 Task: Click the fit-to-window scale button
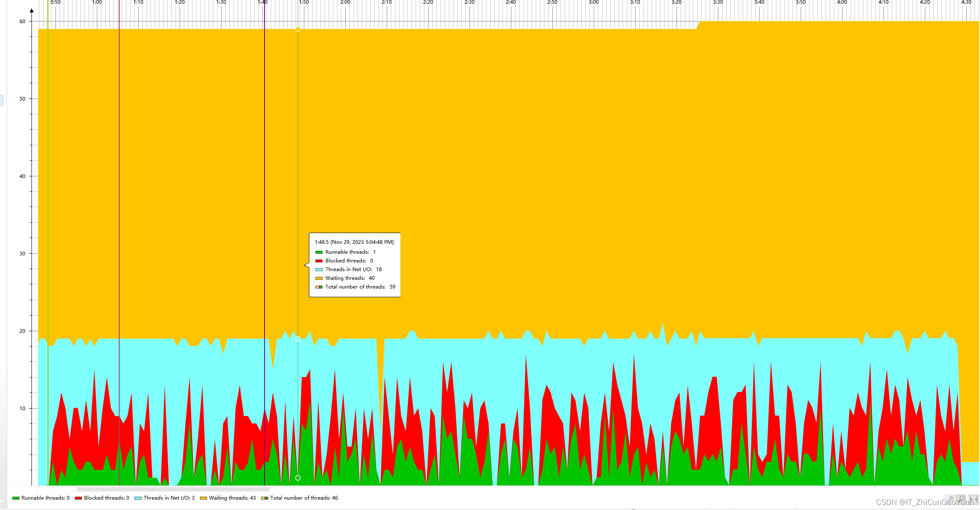974,499
